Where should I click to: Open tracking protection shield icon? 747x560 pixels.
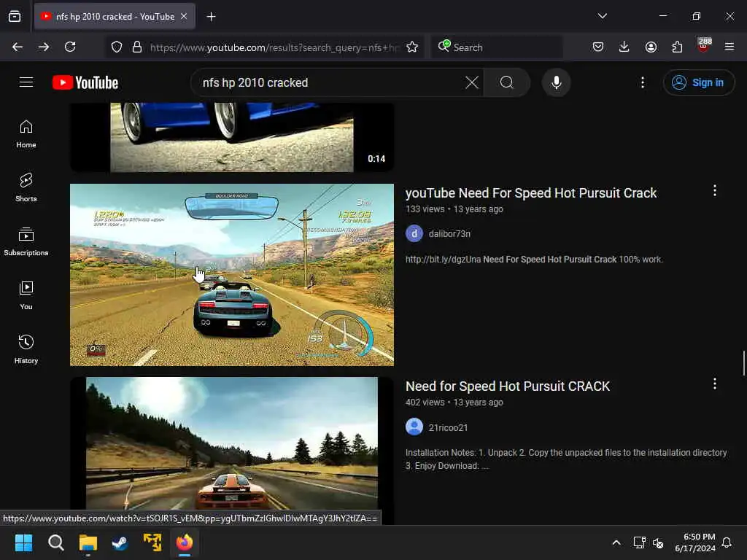coord(117,47)
